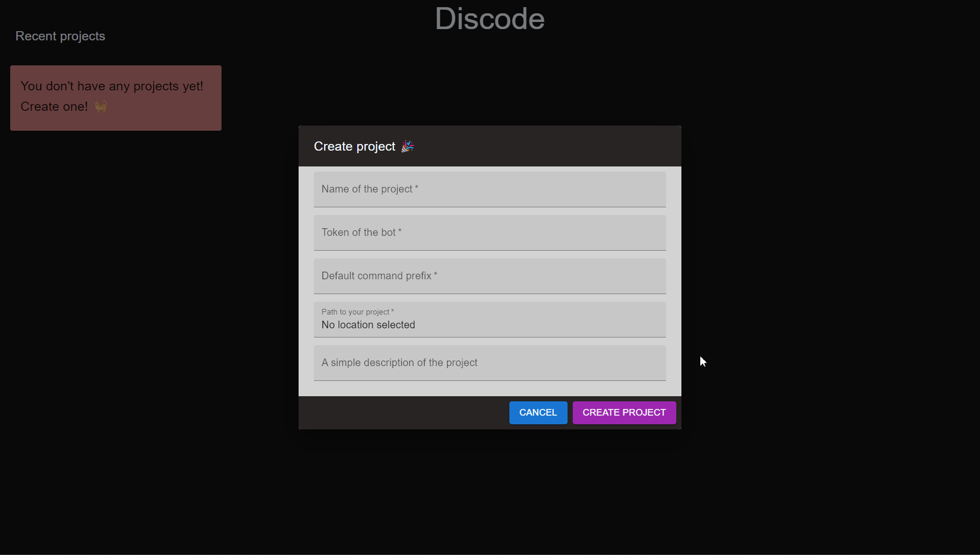980x555 pixels.
Task: Click the 'Create project' dialog title
Action: tap(354, 147)
